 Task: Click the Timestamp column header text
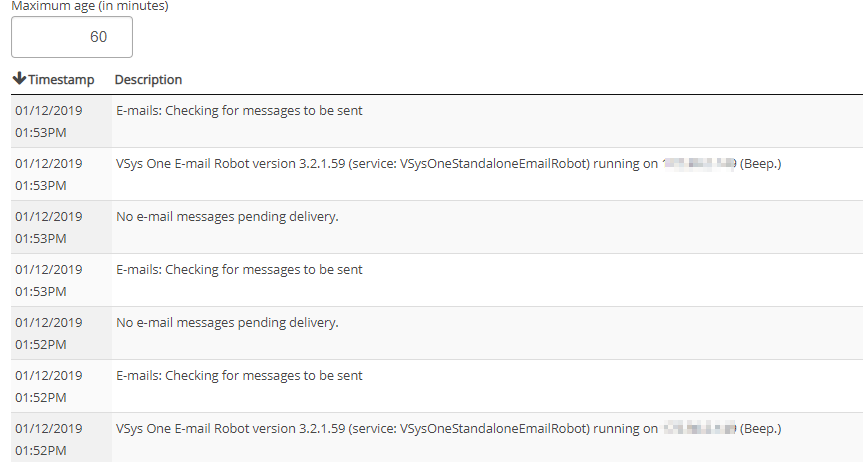[61, 79]
